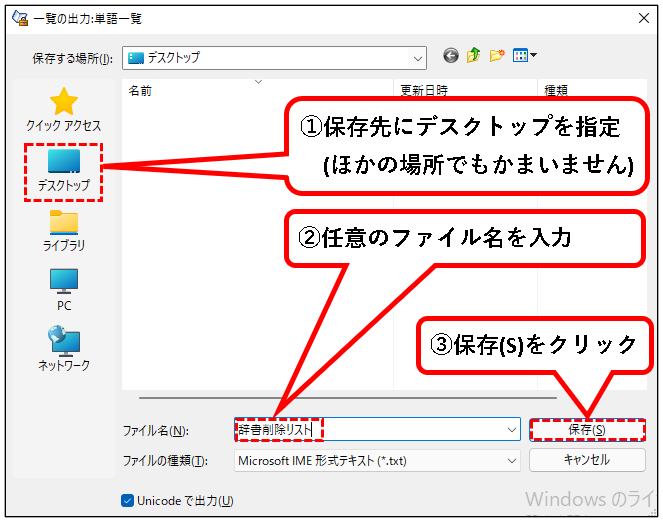Click the 保存(S) button

[x=587, y=430]
